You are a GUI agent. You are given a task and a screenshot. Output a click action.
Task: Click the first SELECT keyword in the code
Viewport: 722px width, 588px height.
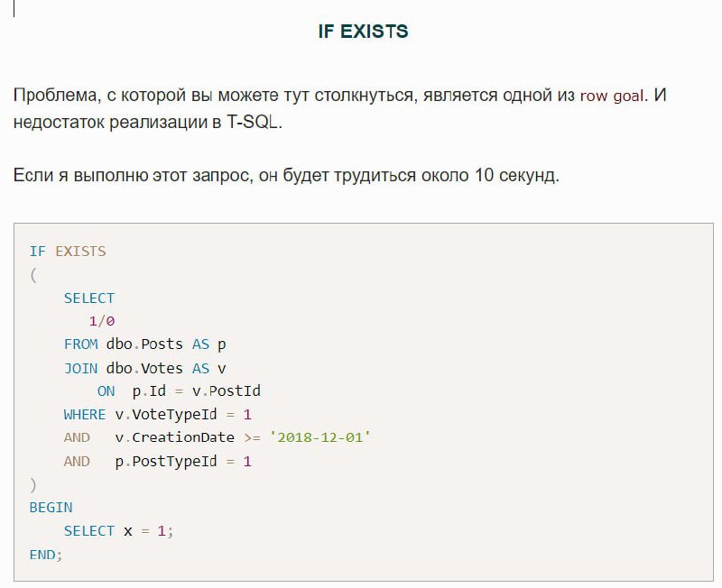(x=89, y=298)
